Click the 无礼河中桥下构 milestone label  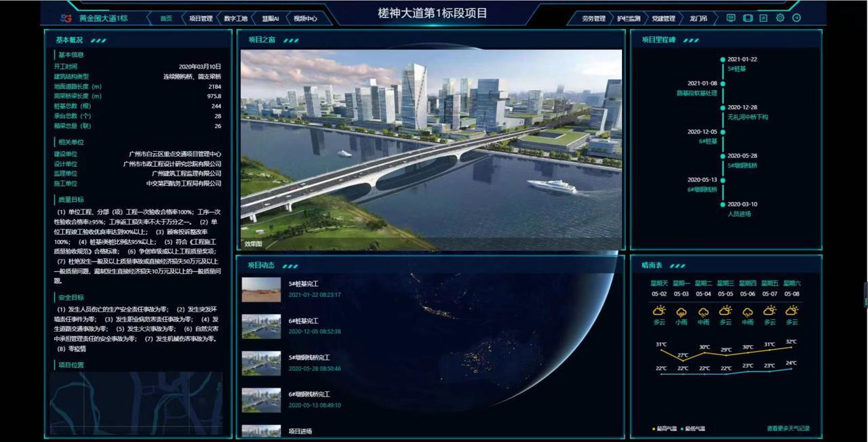[748, 117]
